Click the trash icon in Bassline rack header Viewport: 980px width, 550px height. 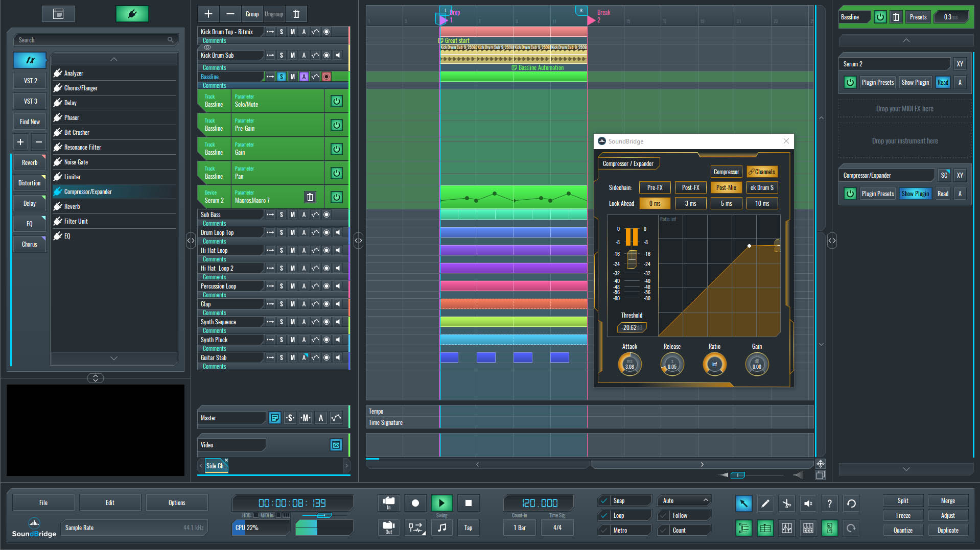(896, 17)
